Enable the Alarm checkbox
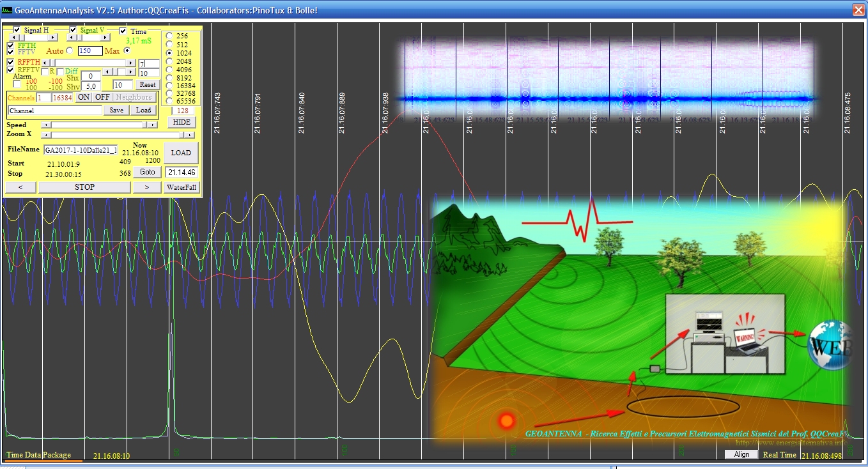The height and width of the screenshot is (469, 868). [x=17, y=84]
